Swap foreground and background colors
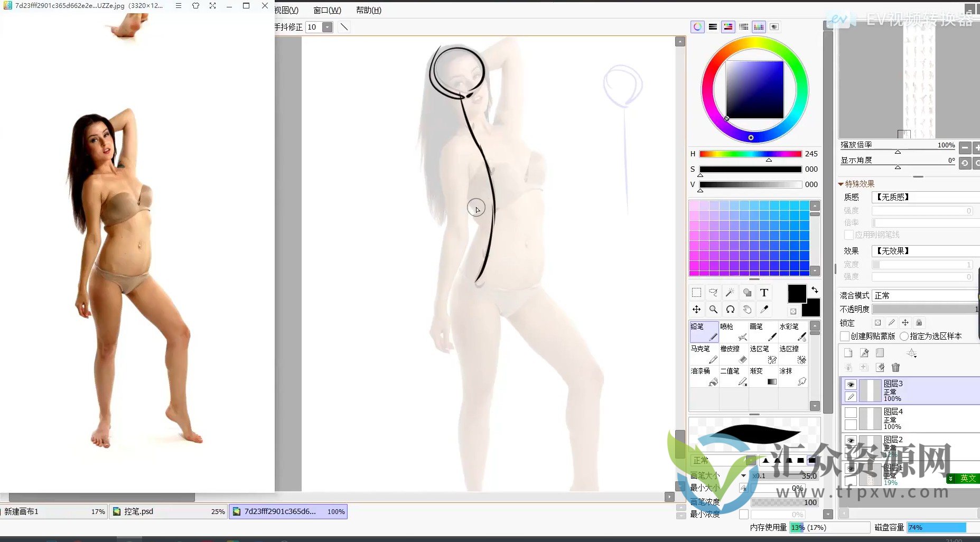980x542 pixels. point(815,290)
